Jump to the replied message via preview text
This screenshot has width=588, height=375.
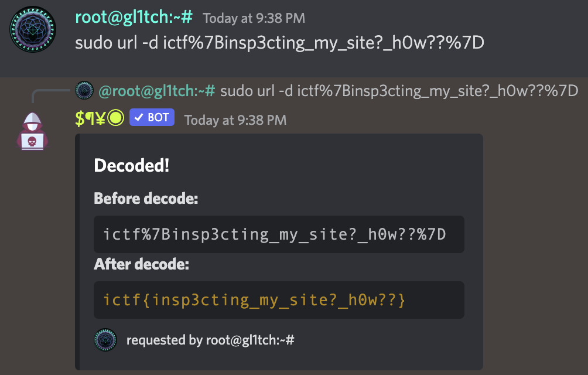coord(399,91)
